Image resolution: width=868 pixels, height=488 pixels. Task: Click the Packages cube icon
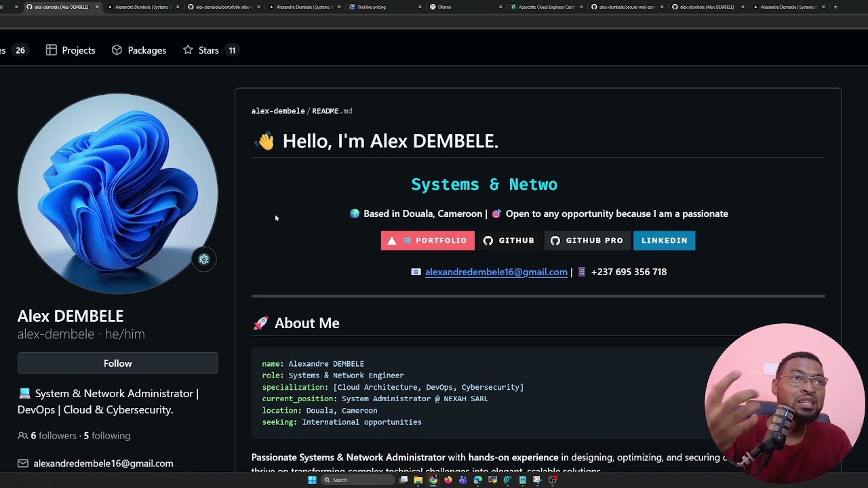[117, 50]
